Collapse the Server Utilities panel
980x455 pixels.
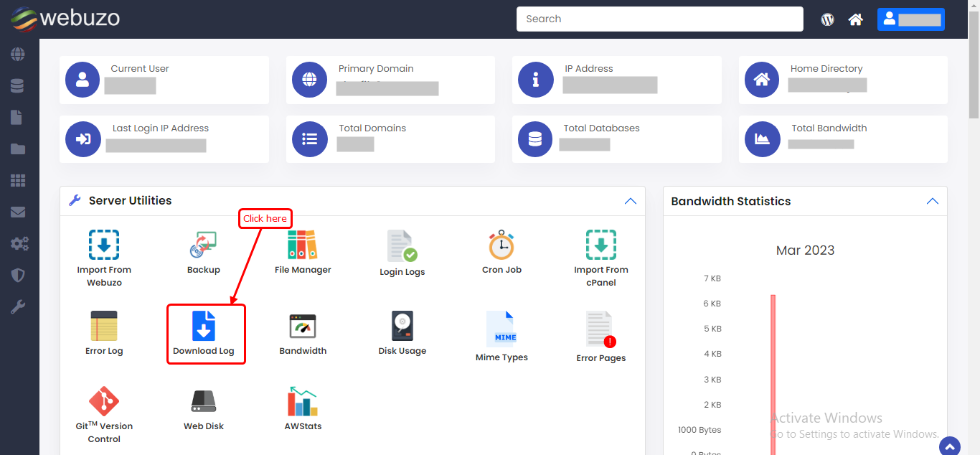630,201
